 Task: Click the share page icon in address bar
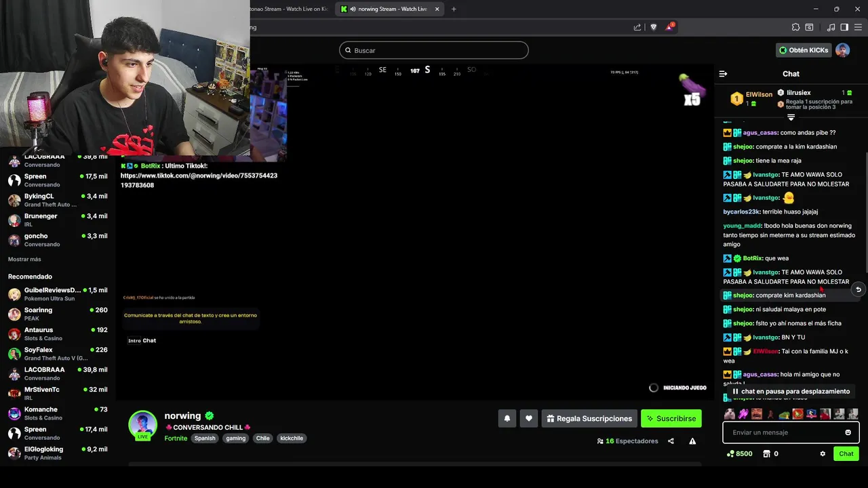[x=637, y=27]
